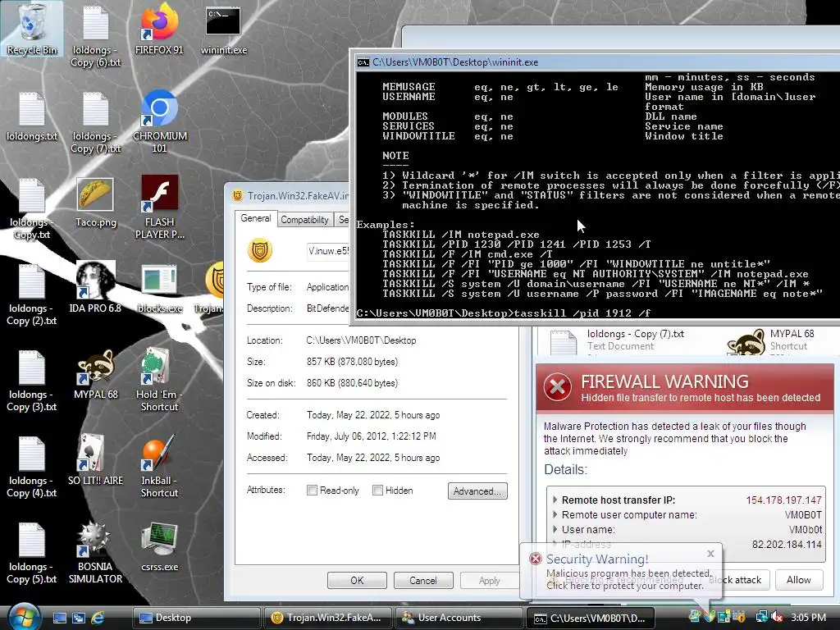This screenshot has width=840, height=630.
Task: Select loldongs - Copy (4).txt on desktop
Action: [x=32, y=466]
